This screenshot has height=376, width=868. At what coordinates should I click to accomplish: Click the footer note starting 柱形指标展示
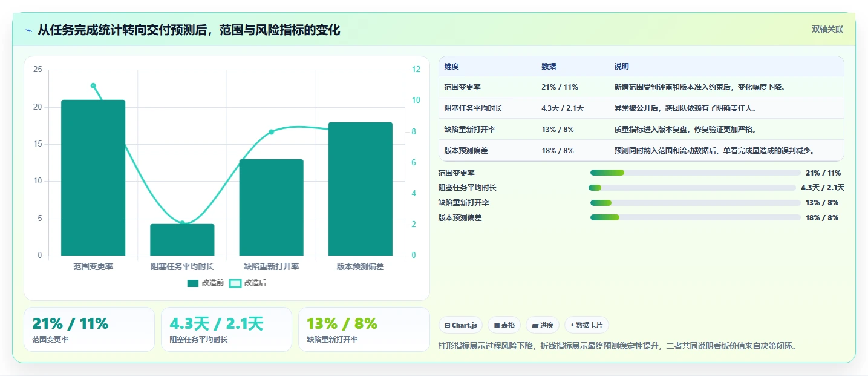(617, 346)
